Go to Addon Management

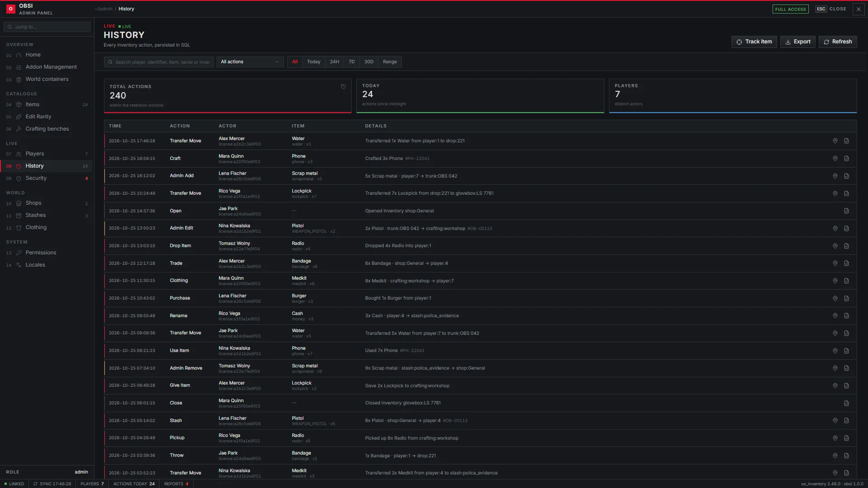point(47,67)
